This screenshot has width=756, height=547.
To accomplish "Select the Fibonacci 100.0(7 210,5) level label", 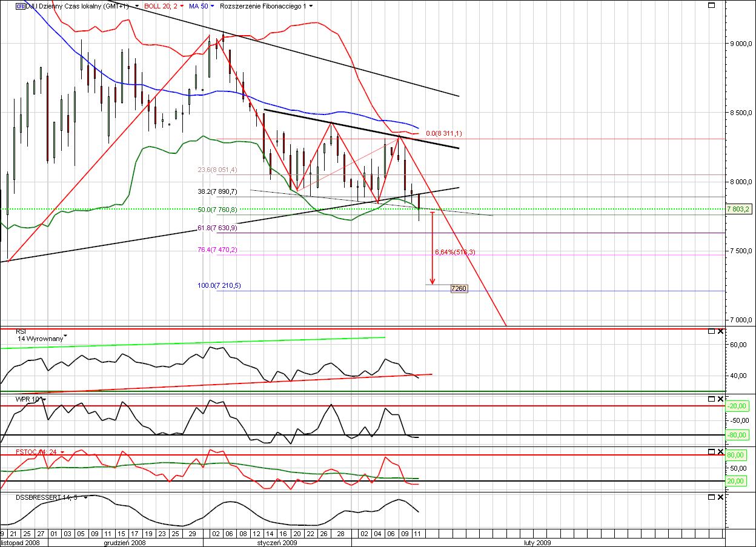I will click(x=219, y=285).
